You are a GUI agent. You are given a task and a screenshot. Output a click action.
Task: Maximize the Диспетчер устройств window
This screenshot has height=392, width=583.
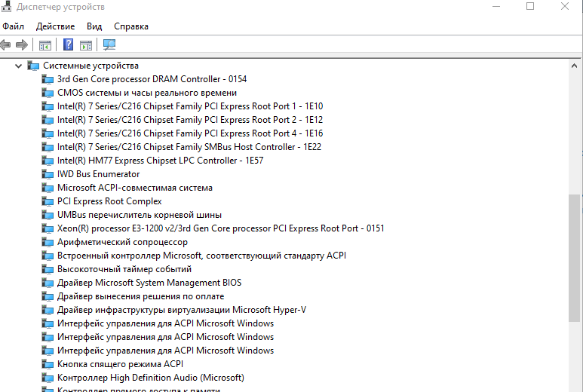click(530, 7)
